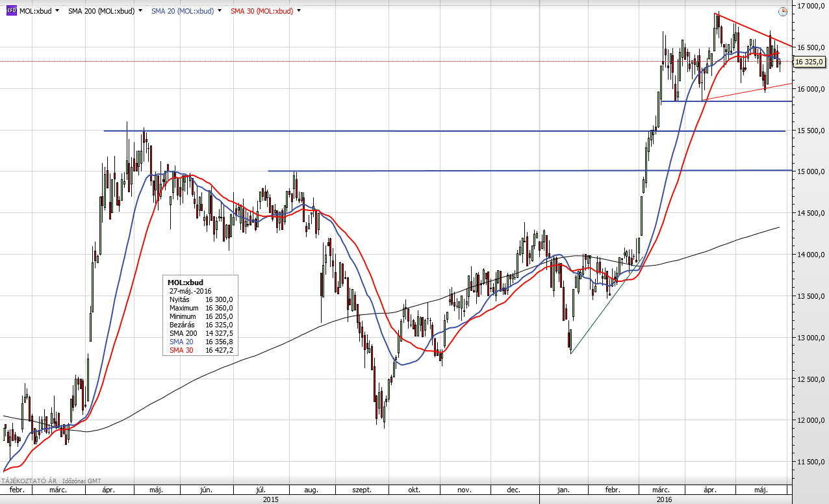The height and width of the screenshot is (504, 829).
Task: Expand the blue SMA 20 (MOL:xbud) dropdown
Action: tap(219, 11)
